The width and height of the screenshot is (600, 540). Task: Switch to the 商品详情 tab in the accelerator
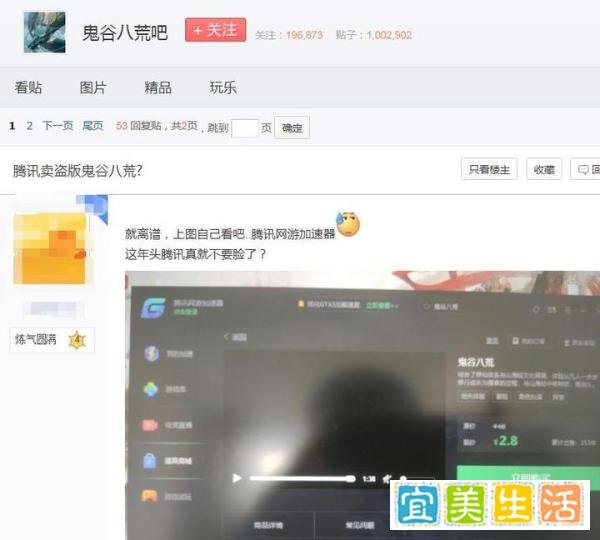[x=268, y=525]
